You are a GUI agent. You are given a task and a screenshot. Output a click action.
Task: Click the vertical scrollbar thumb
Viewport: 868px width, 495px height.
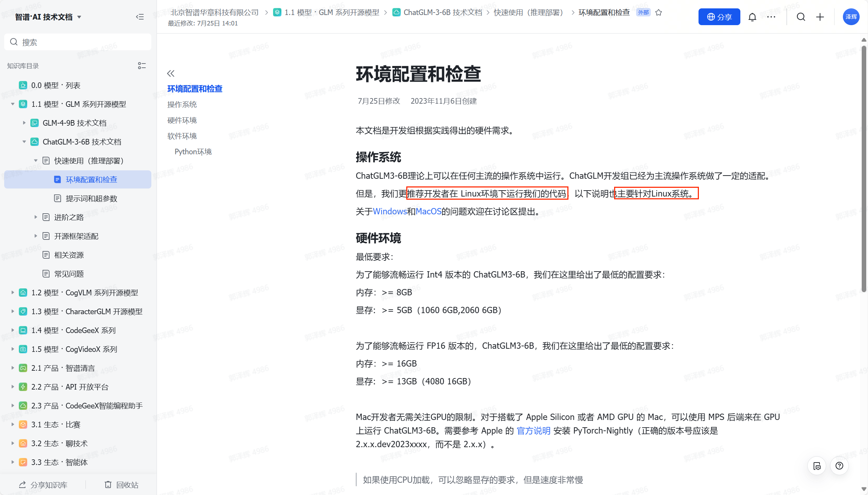(x=863, y=169)
